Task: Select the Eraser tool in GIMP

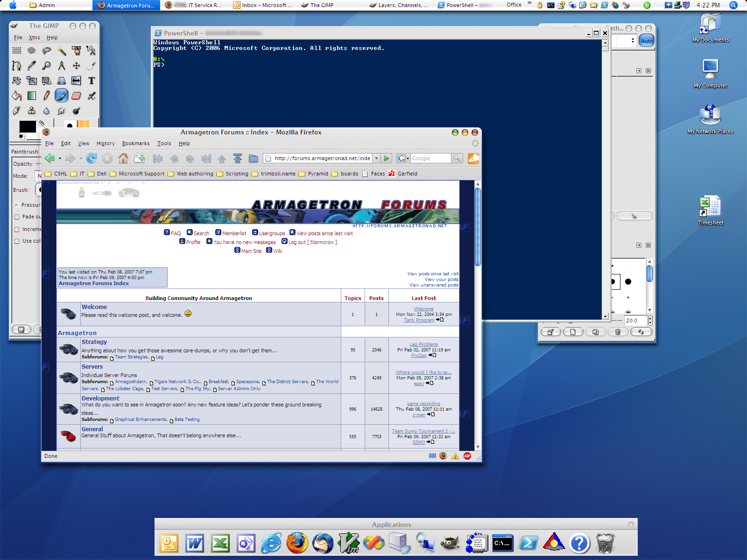Action: (x=77, y=96)
